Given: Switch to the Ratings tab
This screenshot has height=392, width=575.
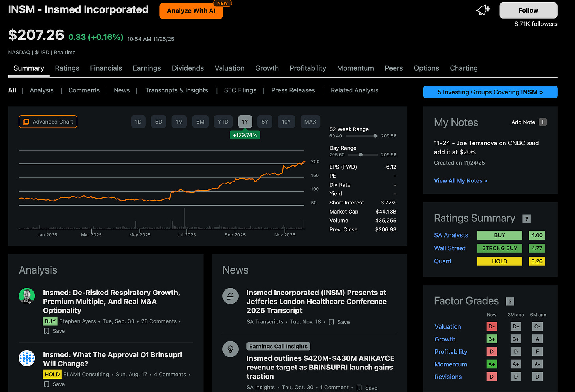Looking at the screenshot, I should point(67,68).
